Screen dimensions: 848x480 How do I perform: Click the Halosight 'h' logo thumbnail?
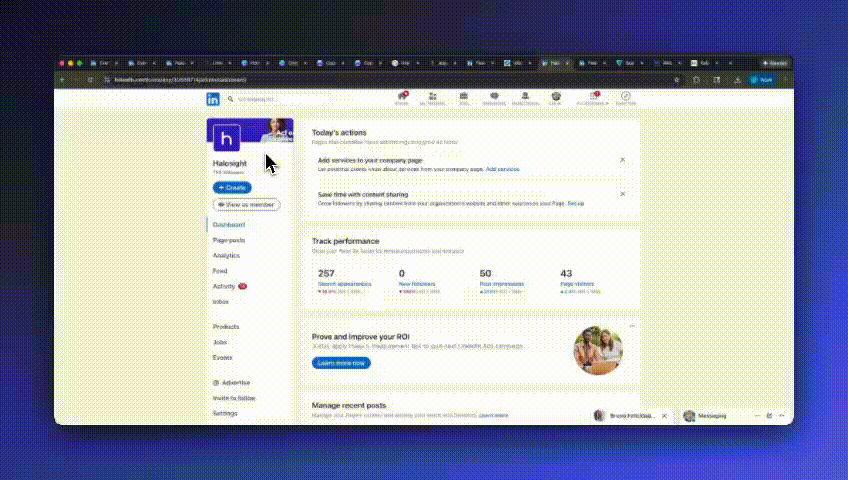click(227, 138)
